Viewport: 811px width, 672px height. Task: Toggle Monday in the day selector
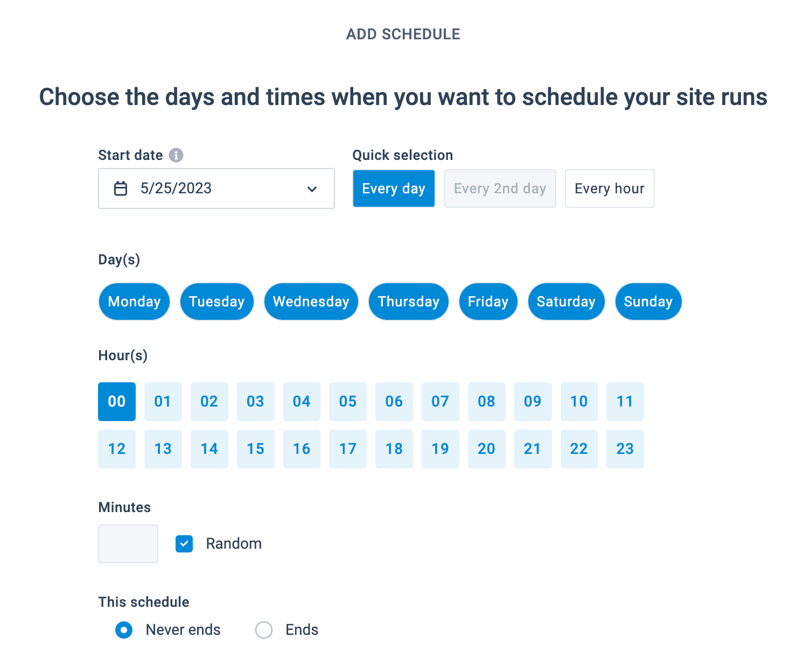click(134, 302)
